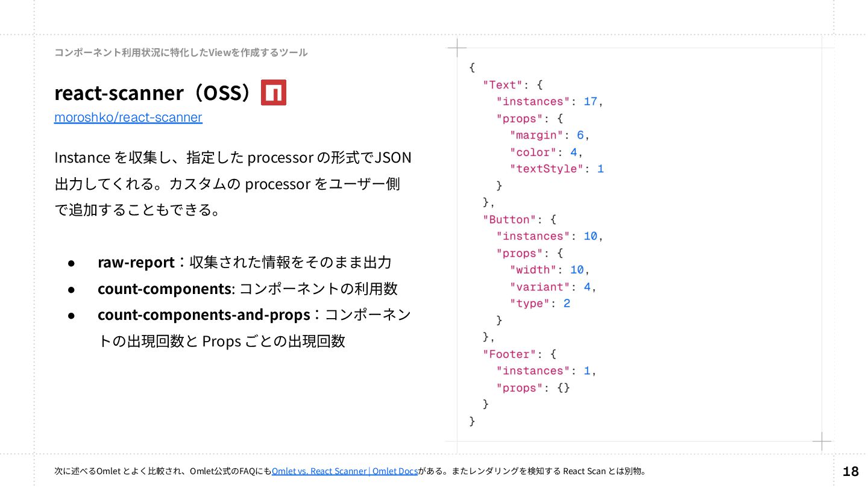Click the paragraph starting with 'Instance を収集し'
This screenshot has height=488, width=868.
click(233, 184)
